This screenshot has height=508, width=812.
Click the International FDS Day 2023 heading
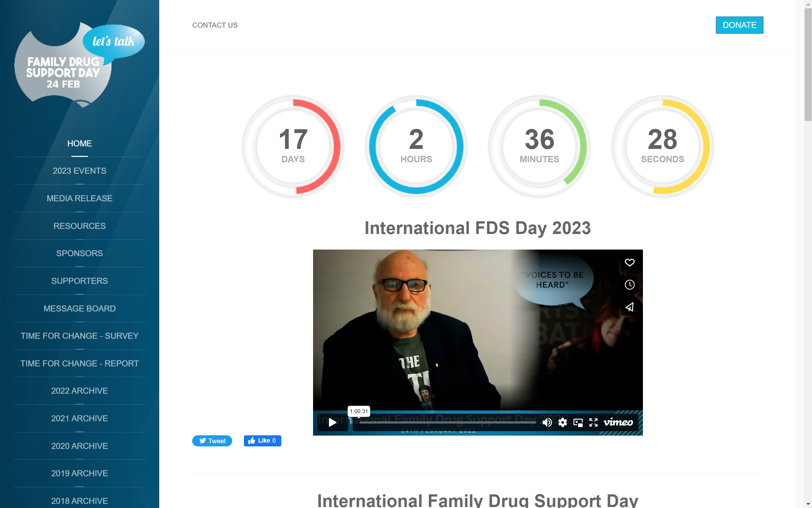click(478, 228)
